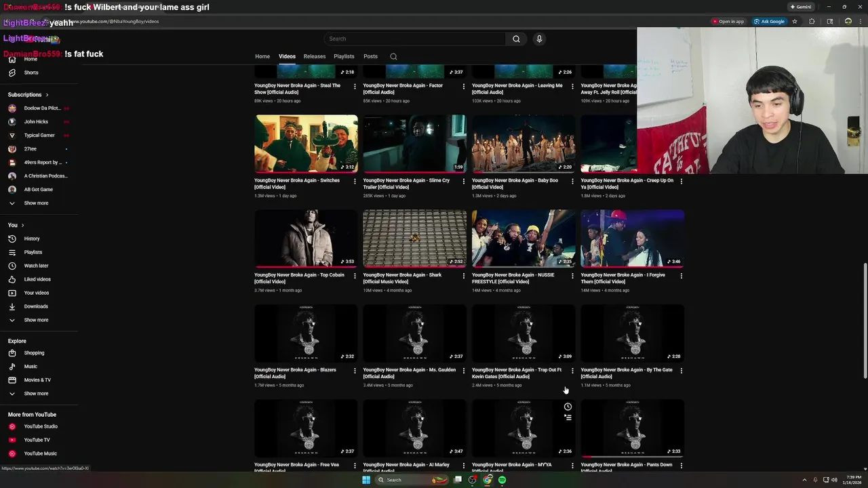Click Ask Google button

coord(769,21)
